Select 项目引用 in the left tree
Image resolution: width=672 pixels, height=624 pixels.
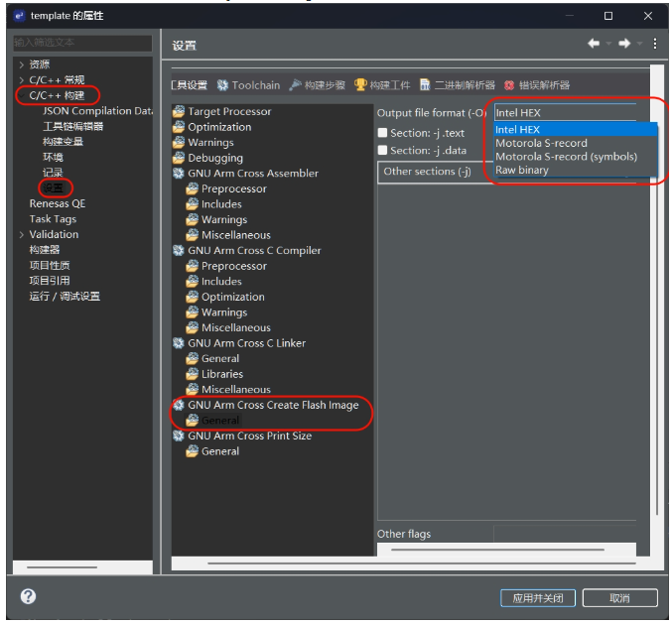(x=50, y=281)
